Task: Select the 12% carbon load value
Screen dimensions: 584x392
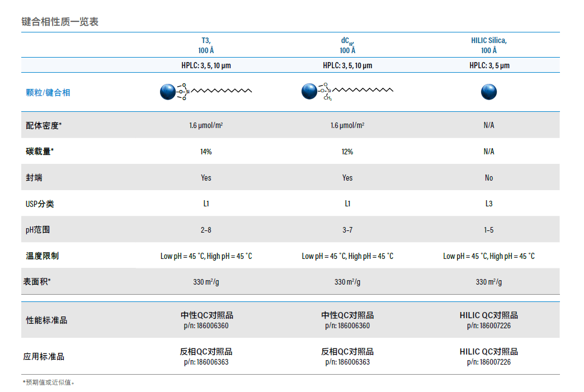Action: 347,152
